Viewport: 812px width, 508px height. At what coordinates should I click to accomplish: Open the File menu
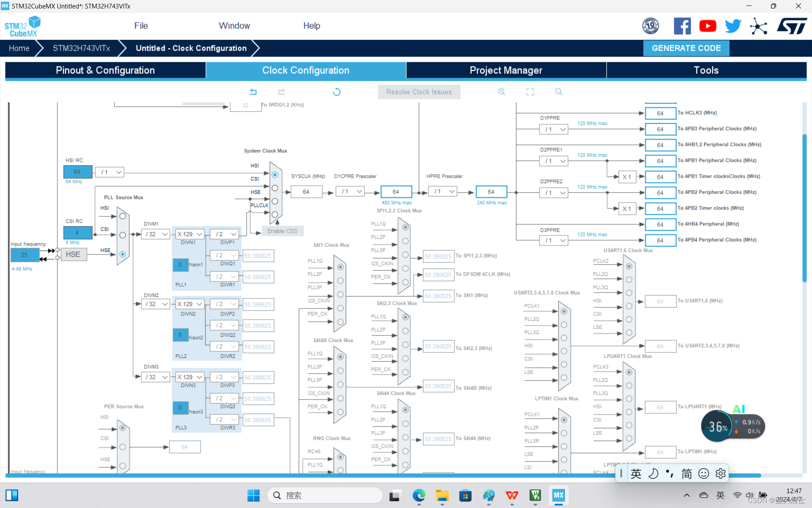(x=141, y=26)
